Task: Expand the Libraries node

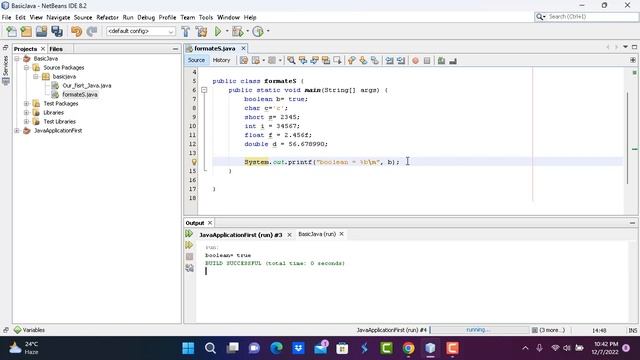Action: click(26, 113)
